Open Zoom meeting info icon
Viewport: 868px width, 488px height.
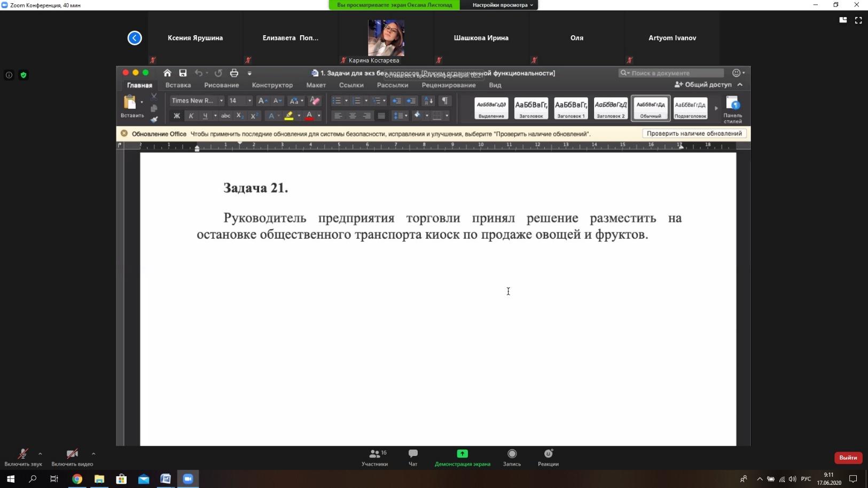(9, 75)
